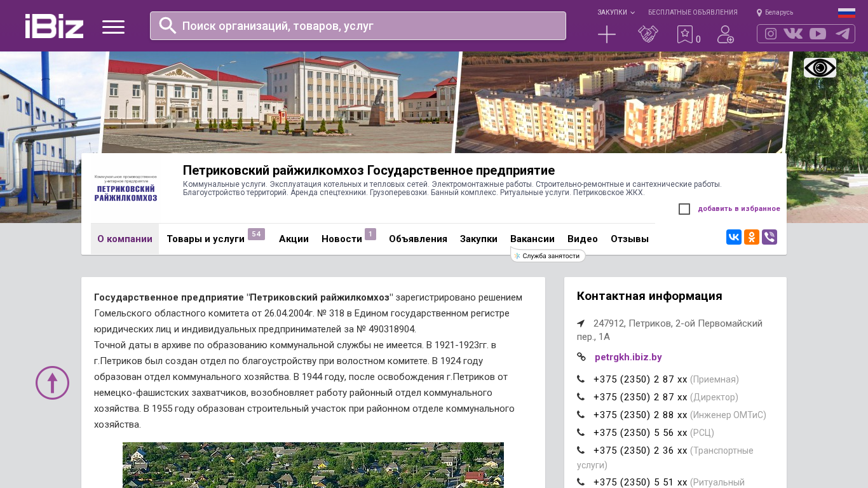The width and height of the screenshot is (868, 488).
Task: Open the VK page icon in header
Action: point(793,34)
